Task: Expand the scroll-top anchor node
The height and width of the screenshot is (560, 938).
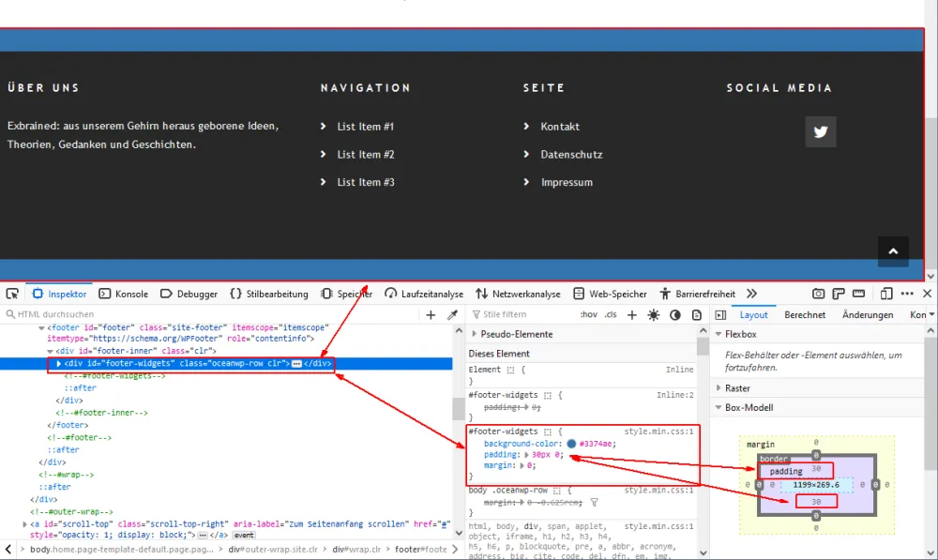Action: [24, 524]
